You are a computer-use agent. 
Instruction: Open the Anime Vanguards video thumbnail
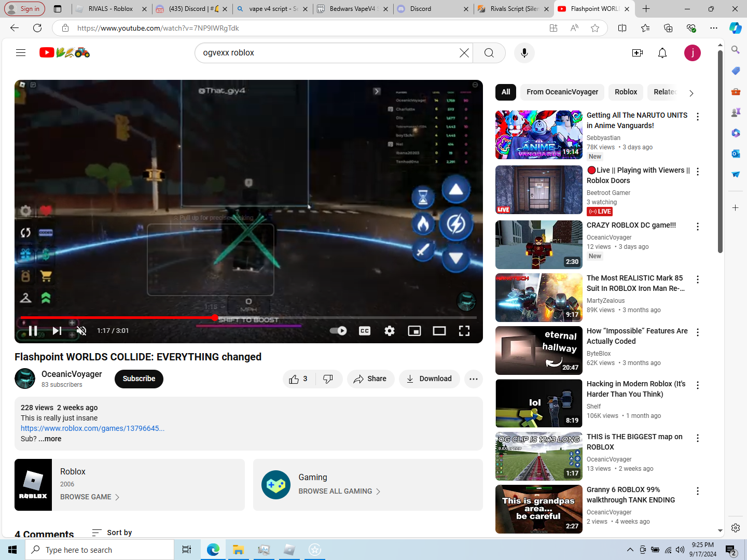click(x=538, y=135)
